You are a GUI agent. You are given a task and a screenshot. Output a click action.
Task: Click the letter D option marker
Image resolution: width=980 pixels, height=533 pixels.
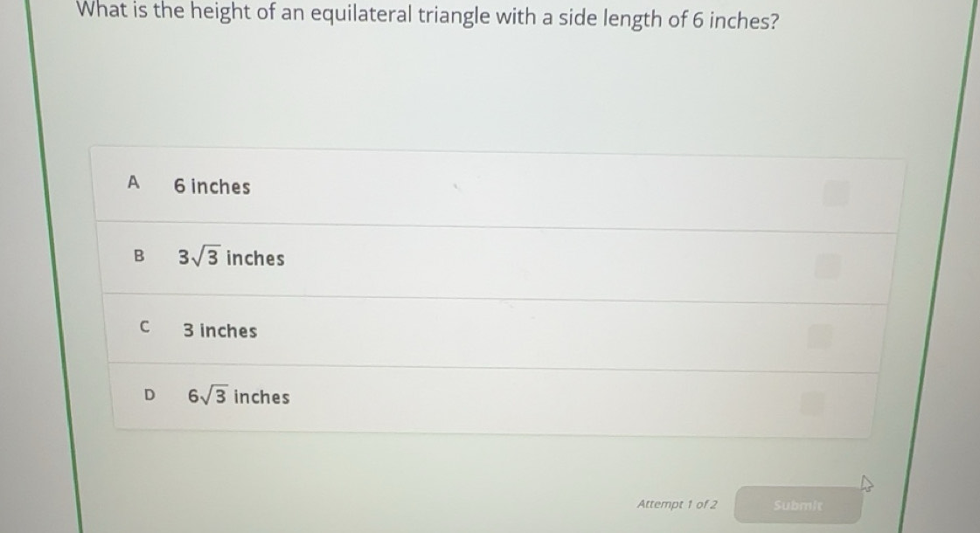click(149, 395)
